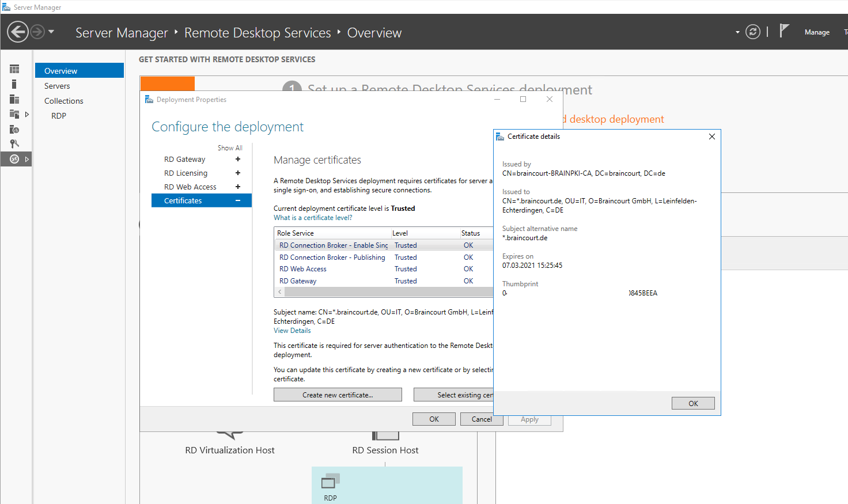Click the RD Session Host label

pos(385,450)
